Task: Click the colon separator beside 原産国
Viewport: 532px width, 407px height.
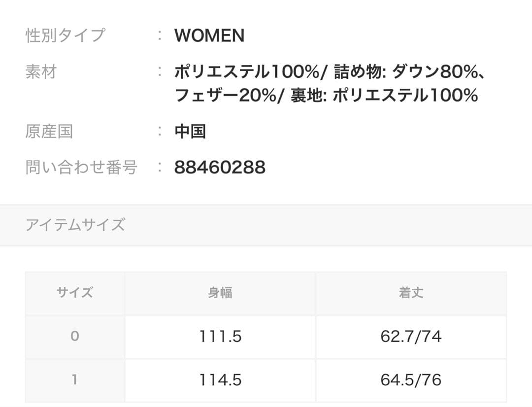Action: coord(160,132)
